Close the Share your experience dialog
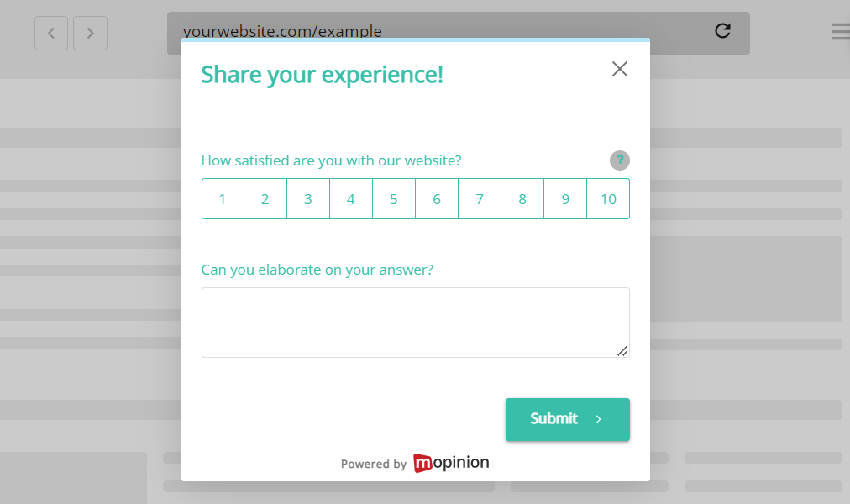The height and width of the screenshot is (504, 850). 620,69
